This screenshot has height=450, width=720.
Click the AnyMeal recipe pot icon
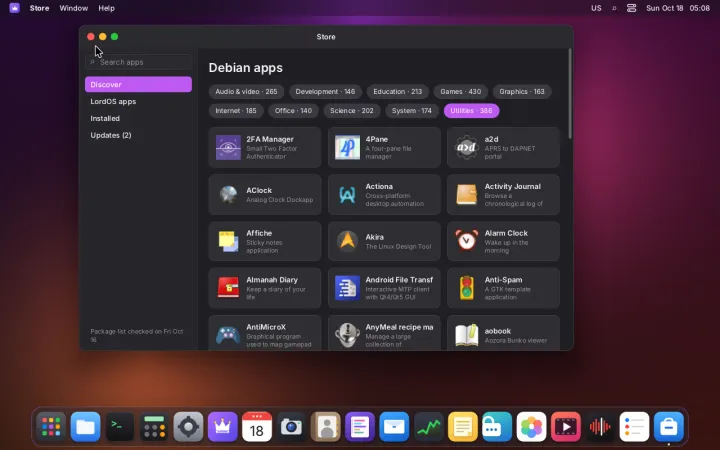click(x=347, y=335)
